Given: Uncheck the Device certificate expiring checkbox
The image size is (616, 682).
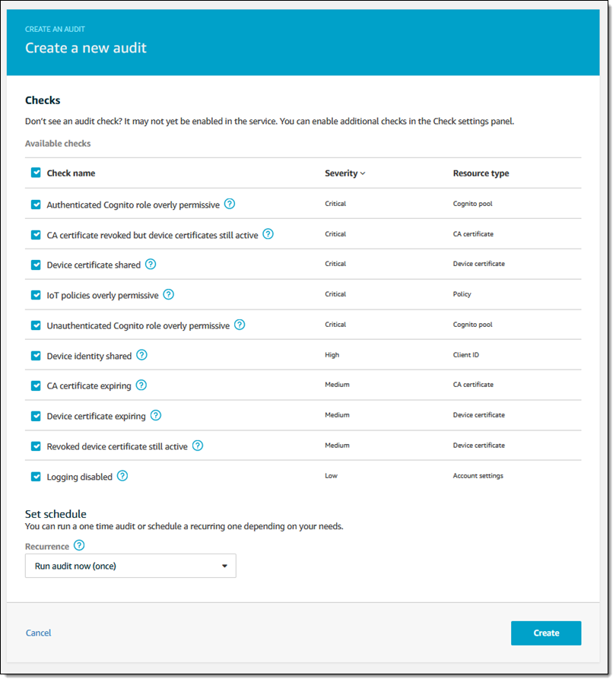Looking at the screenshot, I should [x=36, y=416].
